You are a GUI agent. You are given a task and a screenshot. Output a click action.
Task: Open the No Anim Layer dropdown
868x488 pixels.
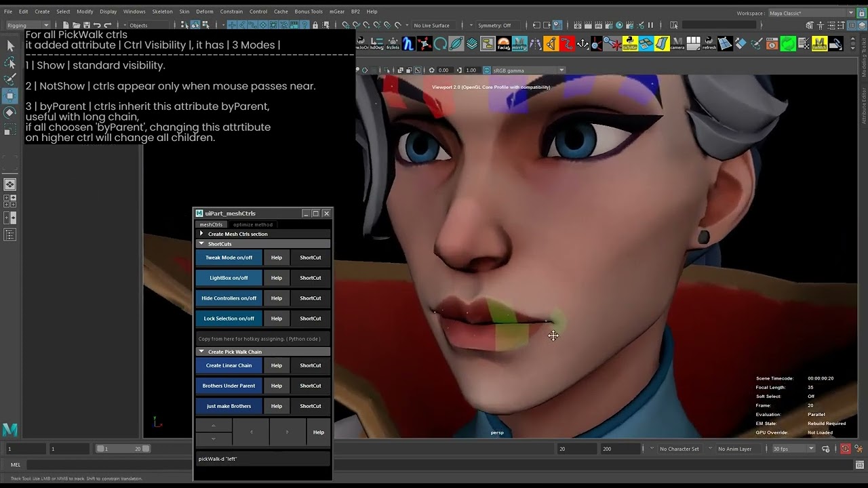(x=738, y=449)
